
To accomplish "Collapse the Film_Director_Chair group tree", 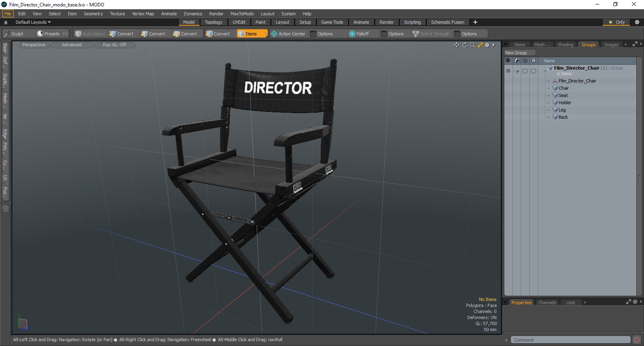I will (x=545, y=71).
